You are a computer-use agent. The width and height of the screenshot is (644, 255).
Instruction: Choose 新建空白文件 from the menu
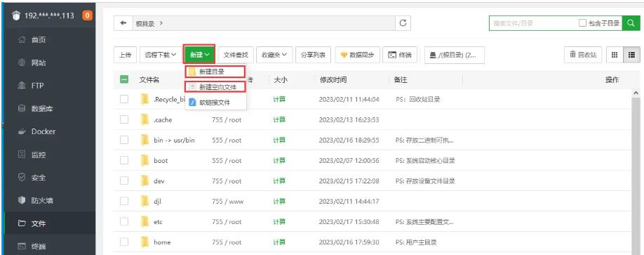click(x=215, y=87)
